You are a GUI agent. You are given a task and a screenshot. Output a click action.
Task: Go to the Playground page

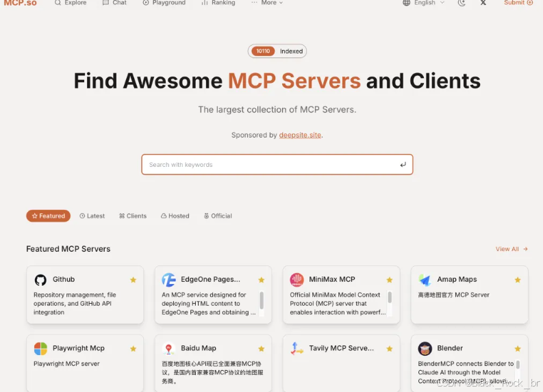click(x=164, y=3)
